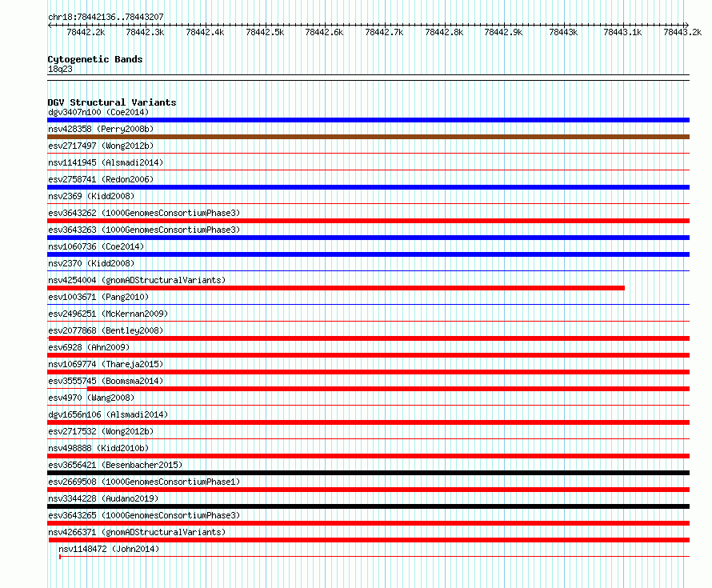This screenshot has width=712, height=588.
Task: Click the 78443.2k ruler tick label
Action: click(x=683, y=32)
